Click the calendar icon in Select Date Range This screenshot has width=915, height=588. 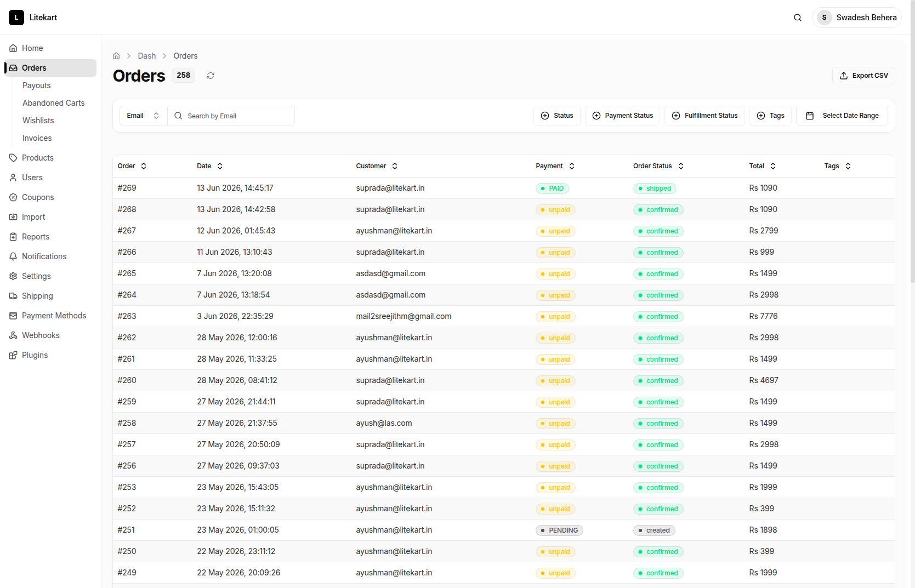click(810, 116)
